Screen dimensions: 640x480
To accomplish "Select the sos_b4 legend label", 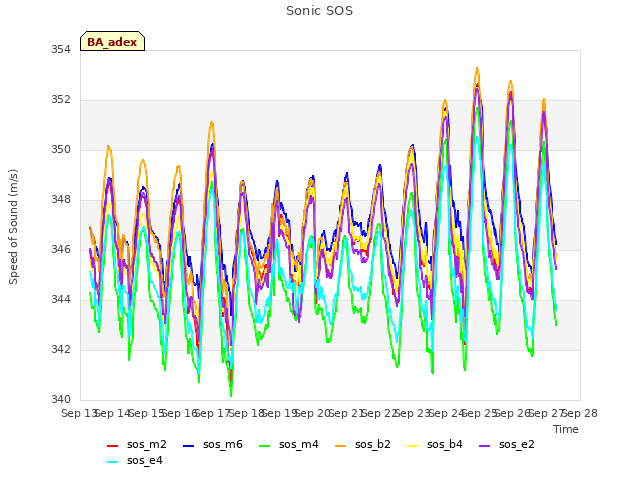I will [x=444, y=444].
